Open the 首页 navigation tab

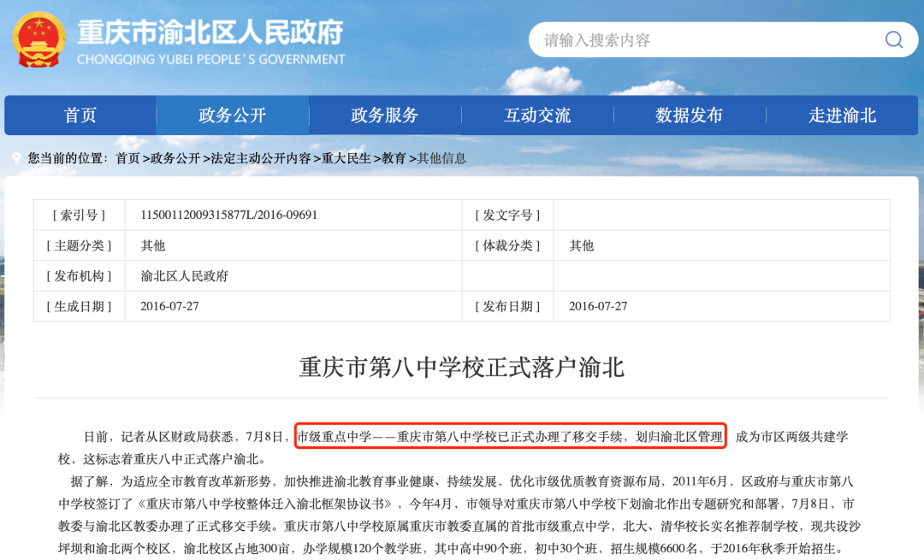[80, 115]
